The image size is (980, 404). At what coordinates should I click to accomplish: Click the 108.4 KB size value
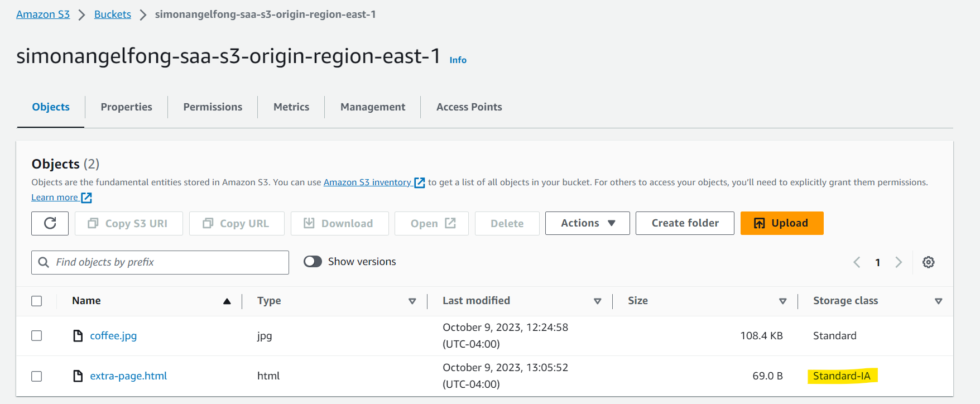[x=761, y=335]
